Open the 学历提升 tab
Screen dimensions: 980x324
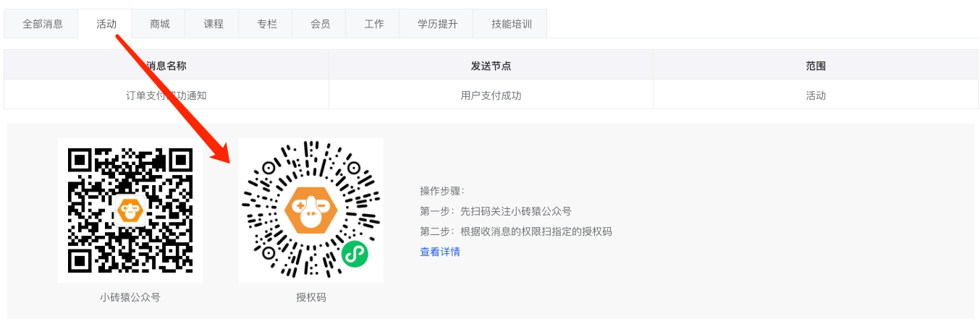click(437, 24)
